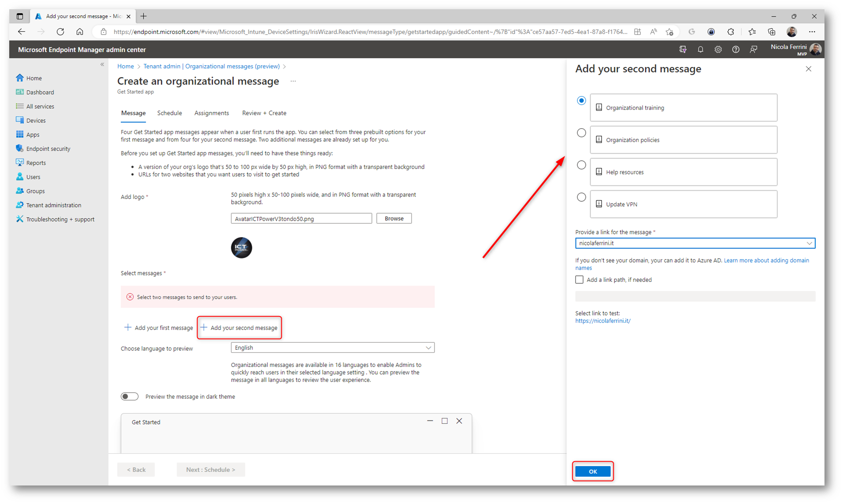
Task: Check Add a link path checkbox
Action: (579, 280)
